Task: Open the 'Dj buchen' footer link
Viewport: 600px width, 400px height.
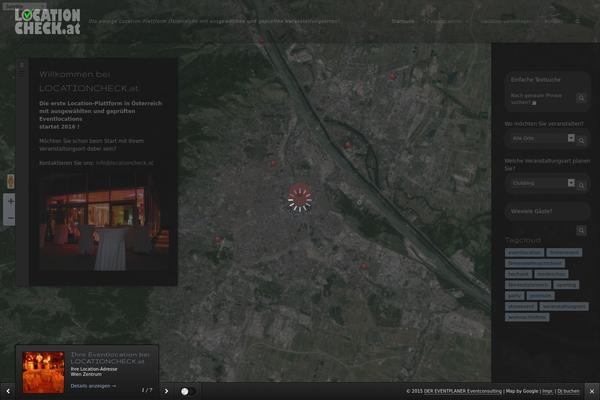Action: [x=568, y=391]
